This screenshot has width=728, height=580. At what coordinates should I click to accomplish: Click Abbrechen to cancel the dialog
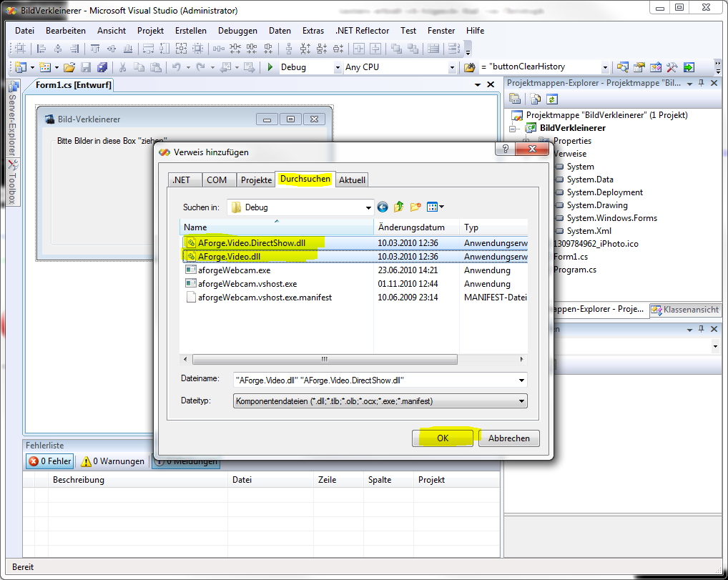(509, 438)
